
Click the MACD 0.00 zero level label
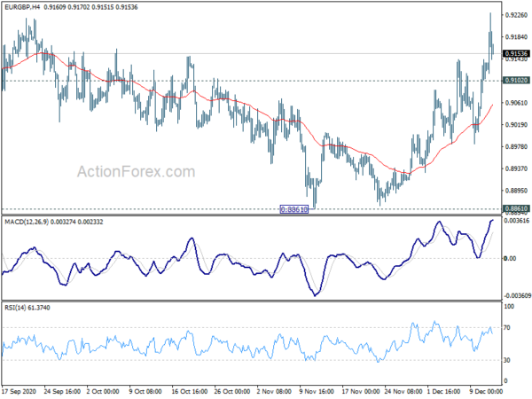click(510, 259)
